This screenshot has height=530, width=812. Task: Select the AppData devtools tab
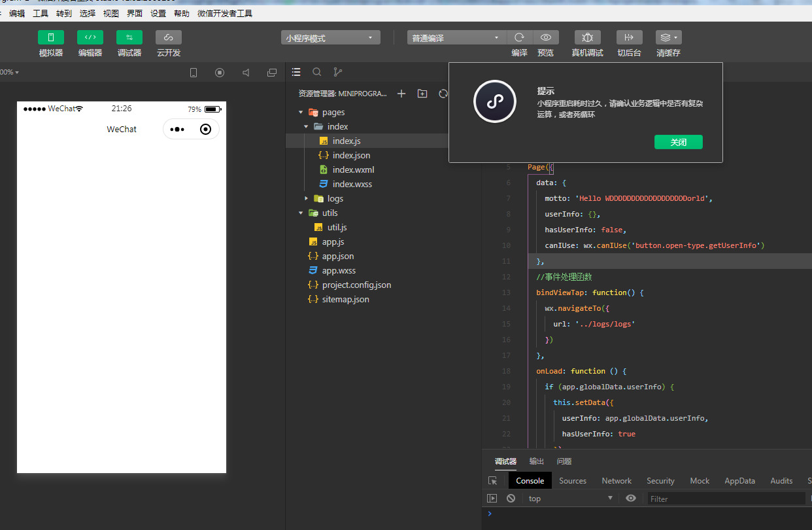(739, 480)
